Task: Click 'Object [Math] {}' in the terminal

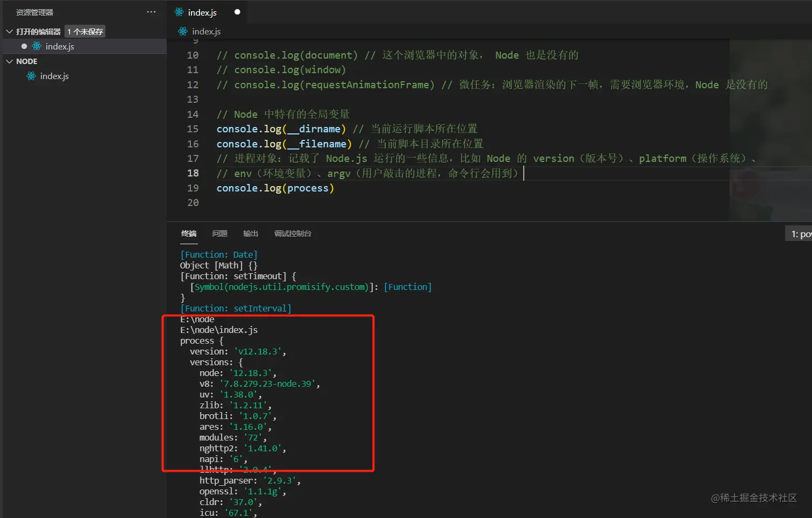Action: [219, 265]
